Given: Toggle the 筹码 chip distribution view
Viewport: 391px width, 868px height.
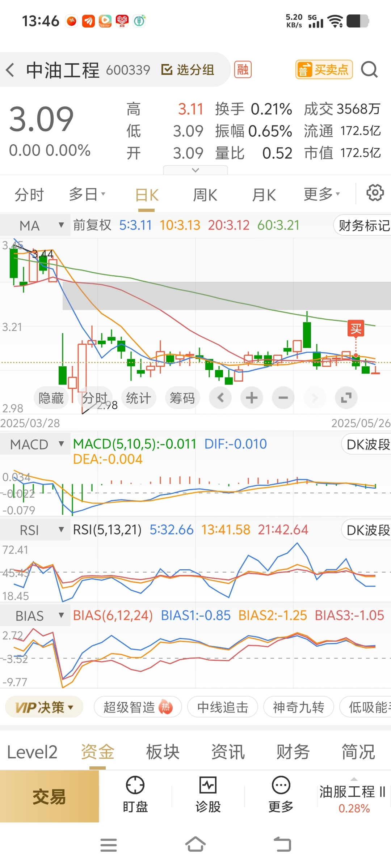Looking at the screenshot, I should tap(182, 398).
